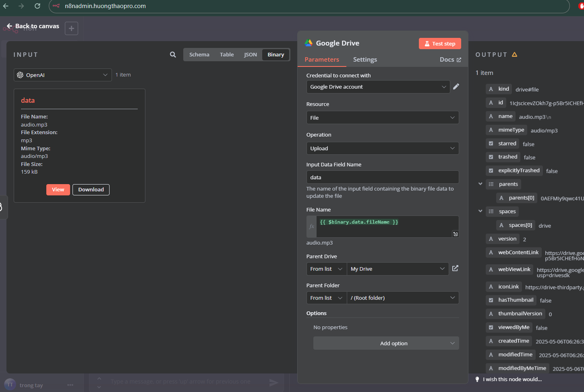Reload the page with refresh icon

37,6
